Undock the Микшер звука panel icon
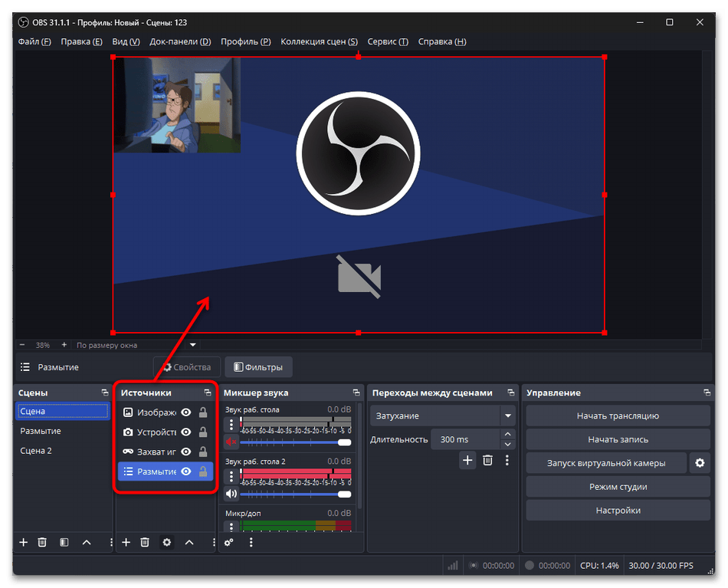The height and width of the screenshot is (588, 728). pyautogui.click(x=356, y=393)
